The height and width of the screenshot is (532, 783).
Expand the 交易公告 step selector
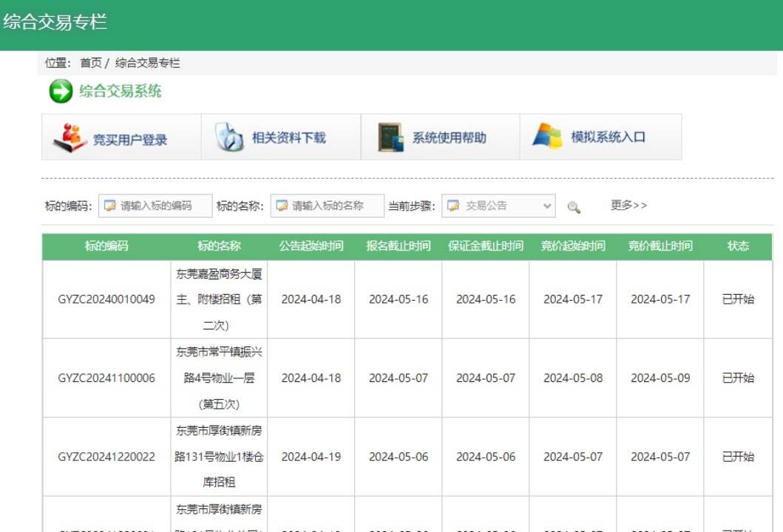[x=495, y=205]
